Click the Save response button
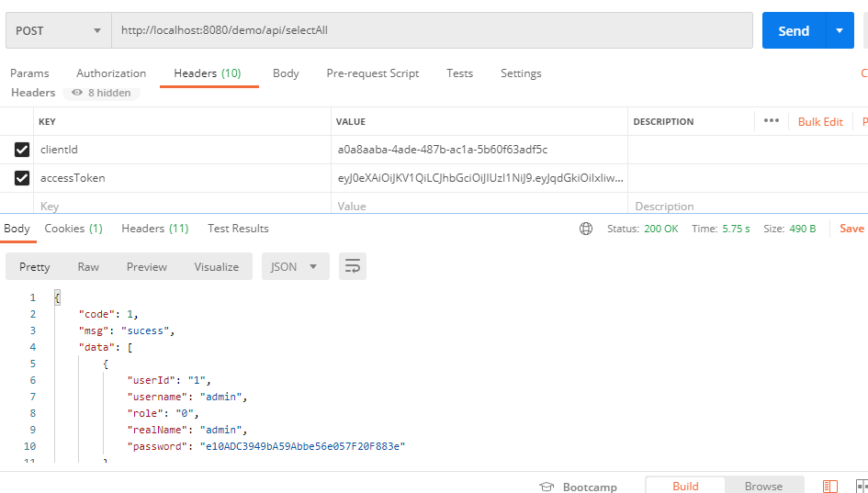Screen dimensions: 868x493 tap(851, 229)
